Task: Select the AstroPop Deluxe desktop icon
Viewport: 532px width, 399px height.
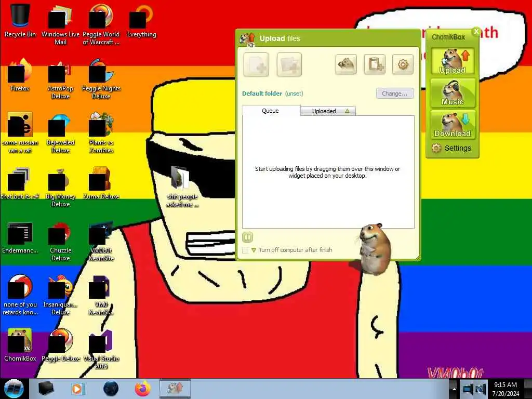Action: point(60,79)
